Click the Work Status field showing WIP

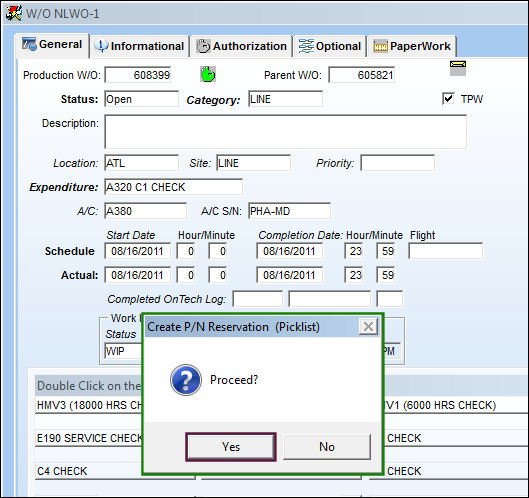123,351
